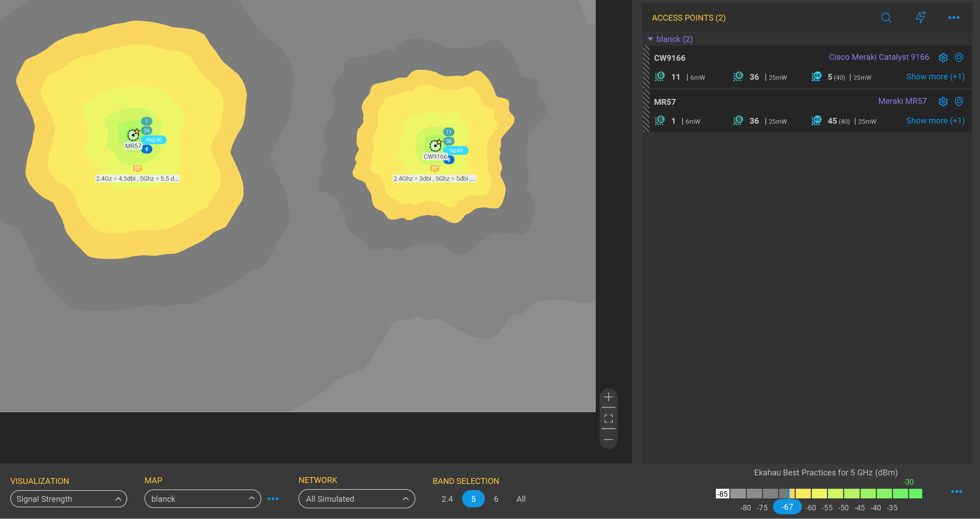Click Show more (+1) for MR57
Image resolution: width=980 pixels, height=519 pixels.
click(935, 121)
